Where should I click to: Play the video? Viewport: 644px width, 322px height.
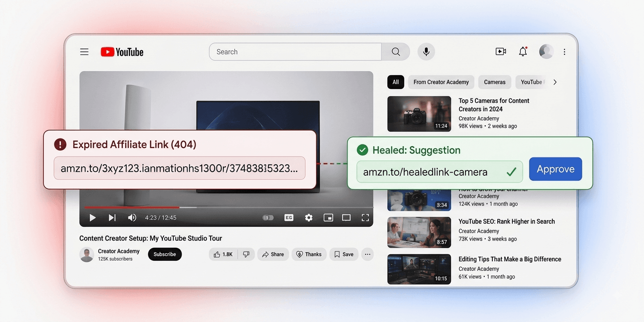tap(93, 218)
